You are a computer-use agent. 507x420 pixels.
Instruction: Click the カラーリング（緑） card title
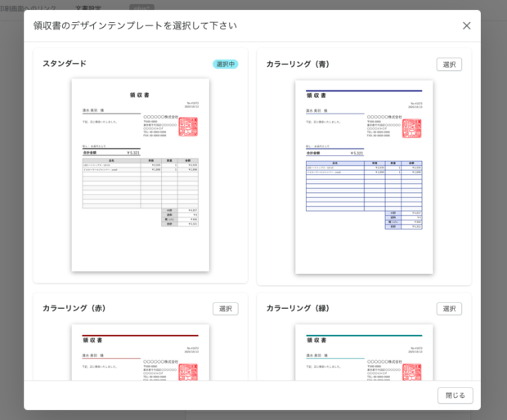coord(298,308)
